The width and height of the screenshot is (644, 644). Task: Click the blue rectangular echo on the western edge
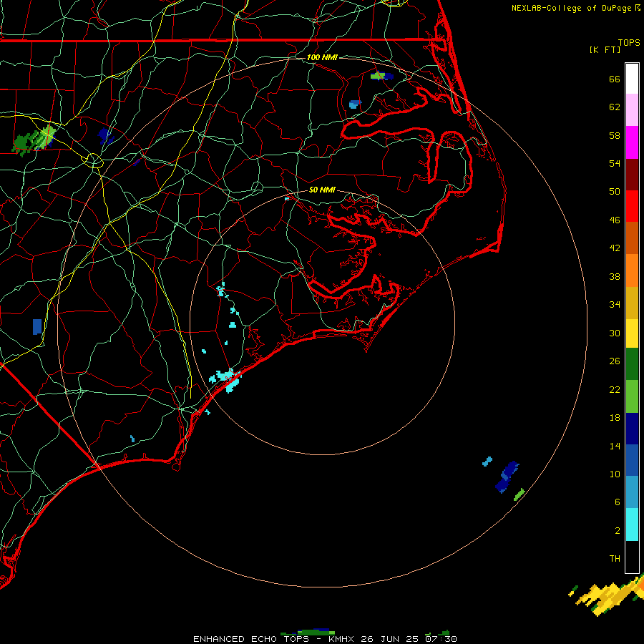[x=37, y=326]
